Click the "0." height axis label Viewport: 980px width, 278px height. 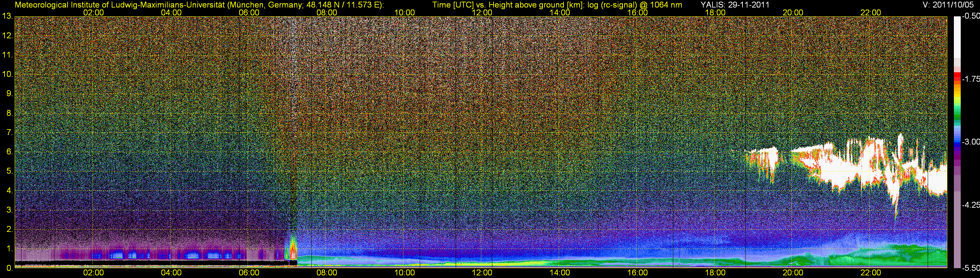click(x=10, y=268)
